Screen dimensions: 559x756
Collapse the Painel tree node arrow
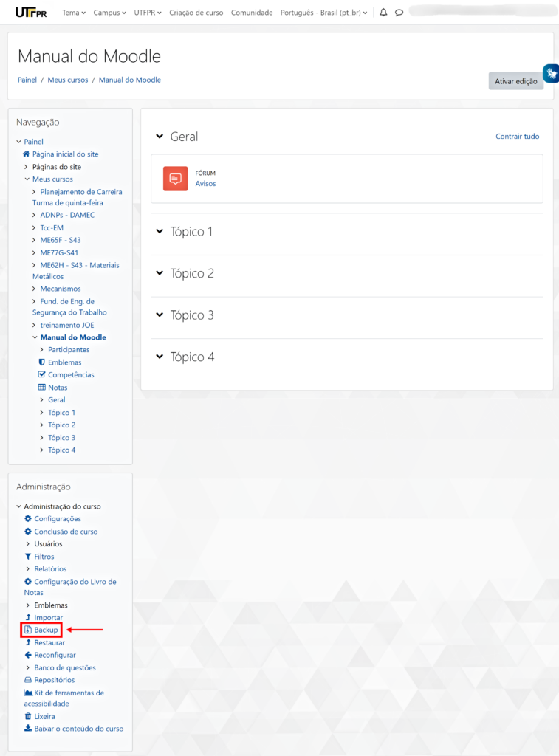point(18,142)
